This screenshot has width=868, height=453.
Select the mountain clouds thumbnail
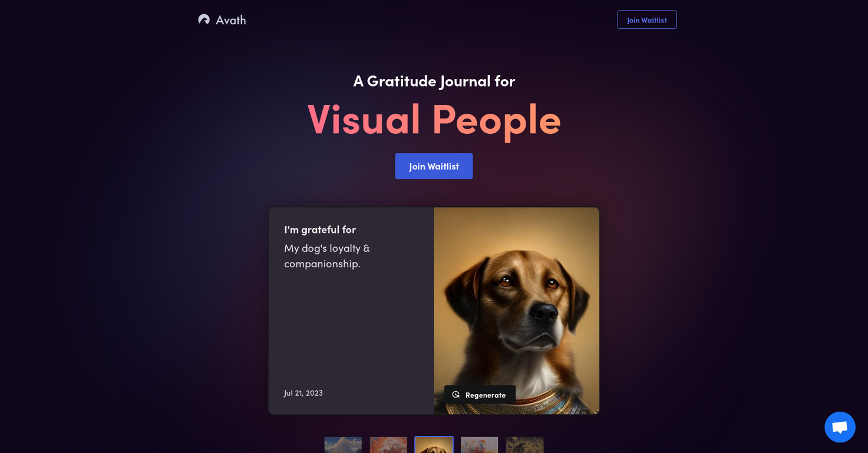[343, 445]
